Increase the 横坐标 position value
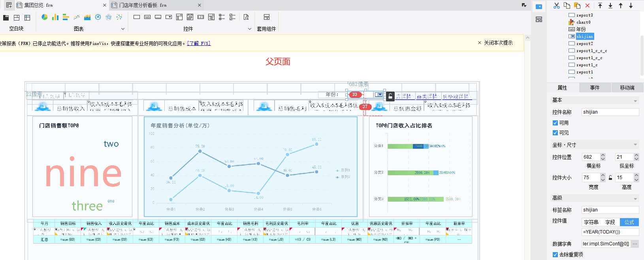Viewport: 644px width, 260px height. pyautogui.click(x=603, y=155)
